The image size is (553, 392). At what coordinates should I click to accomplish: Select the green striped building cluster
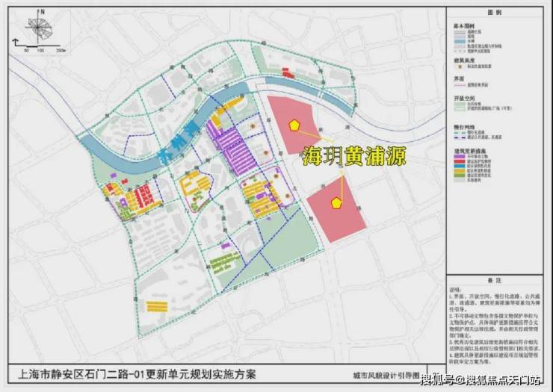pos(225,261)
